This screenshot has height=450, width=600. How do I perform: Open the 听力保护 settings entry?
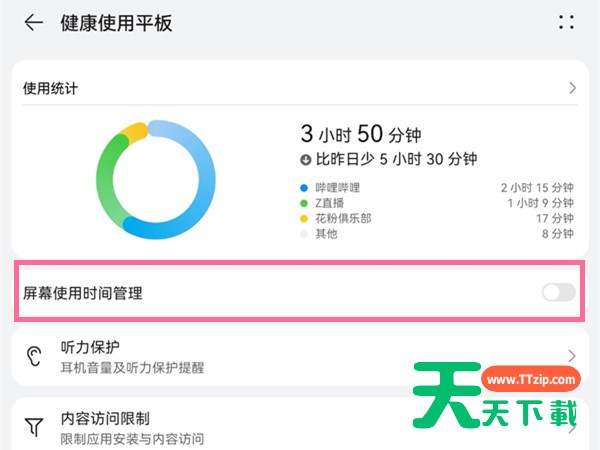click(x=300, y=357)
